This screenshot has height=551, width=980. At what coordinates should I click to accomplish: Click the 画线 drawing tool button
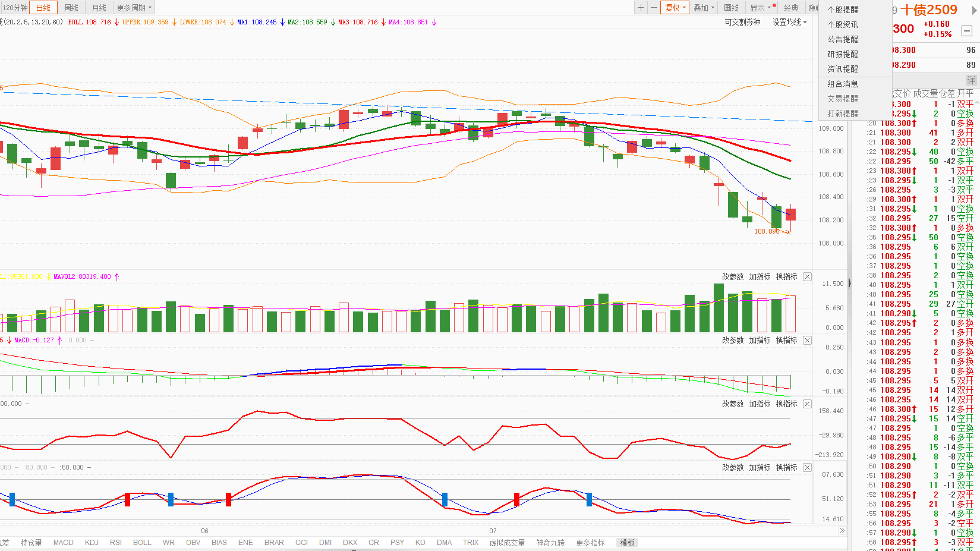(x=732, y=8)
